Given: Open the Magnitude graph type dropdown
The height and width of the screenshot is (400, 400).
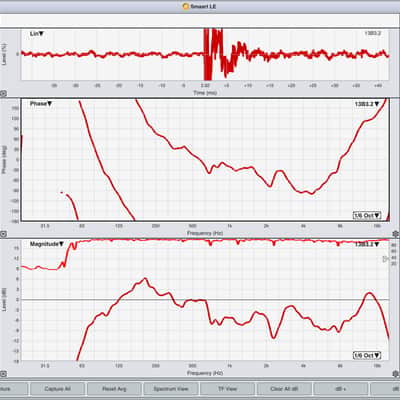Looking at the screenshot, I should click(x=47, y=244).
